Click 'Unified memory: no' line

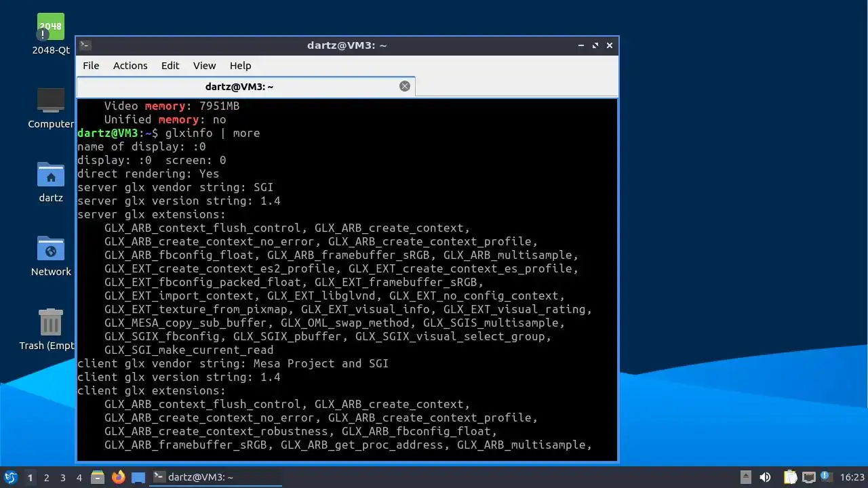[x=165, y=119]
